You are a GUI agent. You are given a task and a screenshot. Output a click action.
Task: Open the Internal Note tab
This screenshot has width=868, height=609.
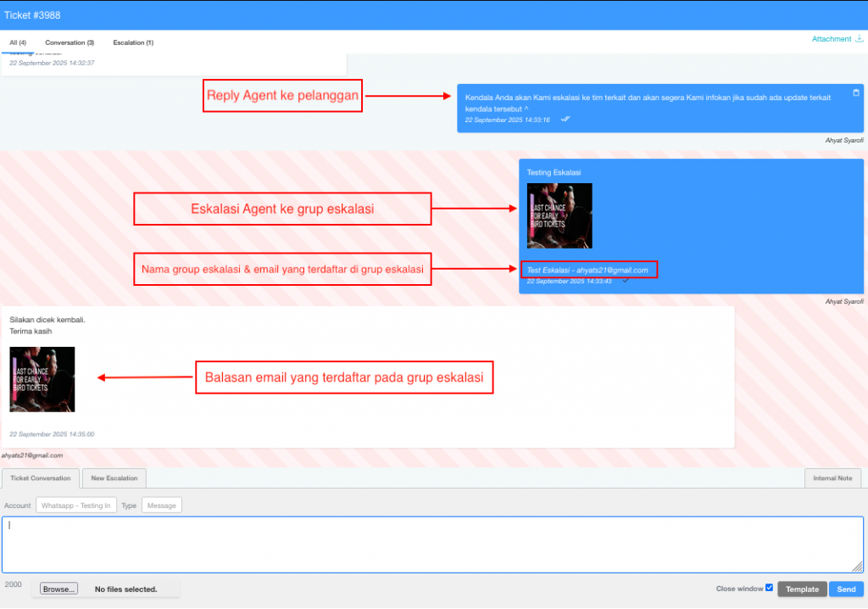[x=832, y=478]
